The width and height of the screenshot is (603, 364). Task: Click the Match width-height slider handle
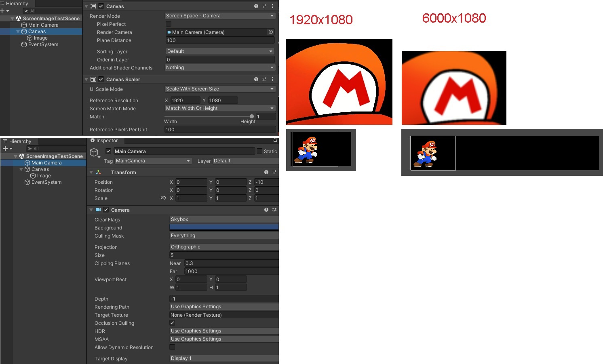[252, 116]
